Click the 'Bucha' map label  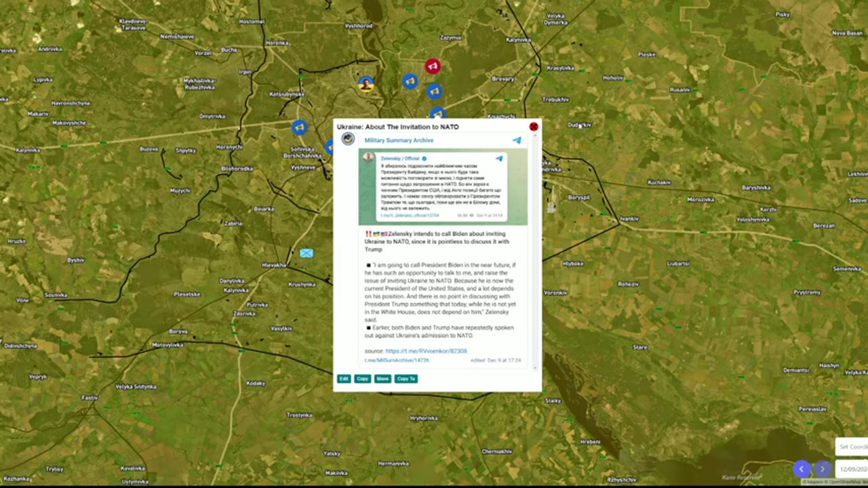229,49
